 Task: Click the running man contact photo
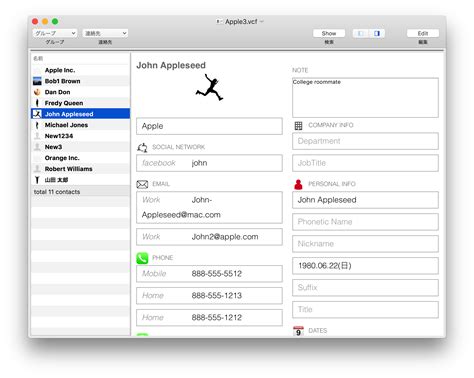coord(209,88)
